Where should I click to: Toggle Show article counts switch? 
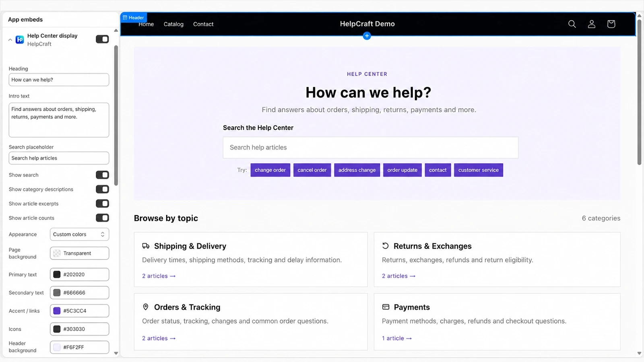tap(102, 218)
